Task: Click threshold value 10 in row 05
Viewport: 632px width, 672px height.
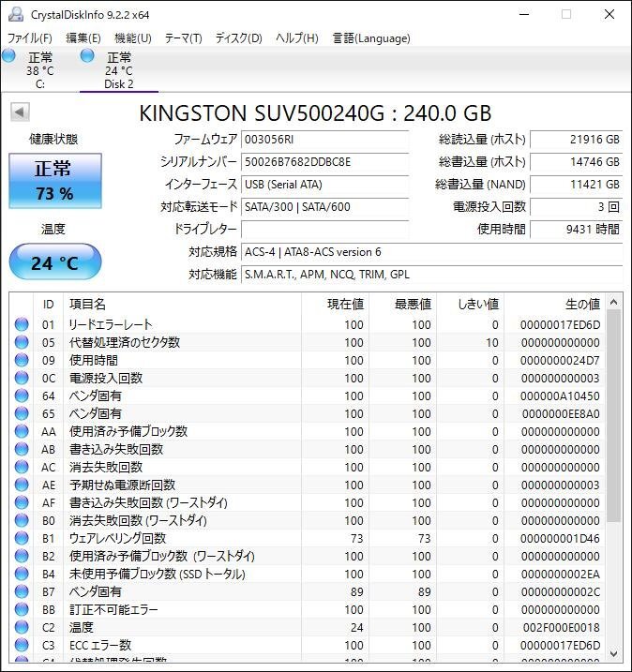Action: (x=491, y=343)
